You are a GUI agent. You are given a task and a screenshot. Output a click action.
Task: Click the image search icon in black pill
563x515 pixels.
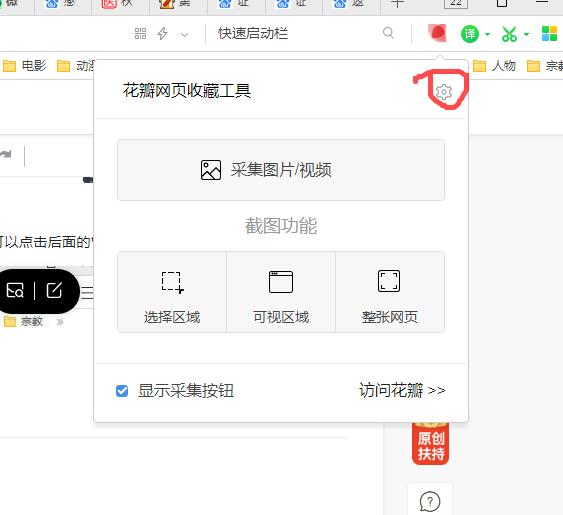15,290
